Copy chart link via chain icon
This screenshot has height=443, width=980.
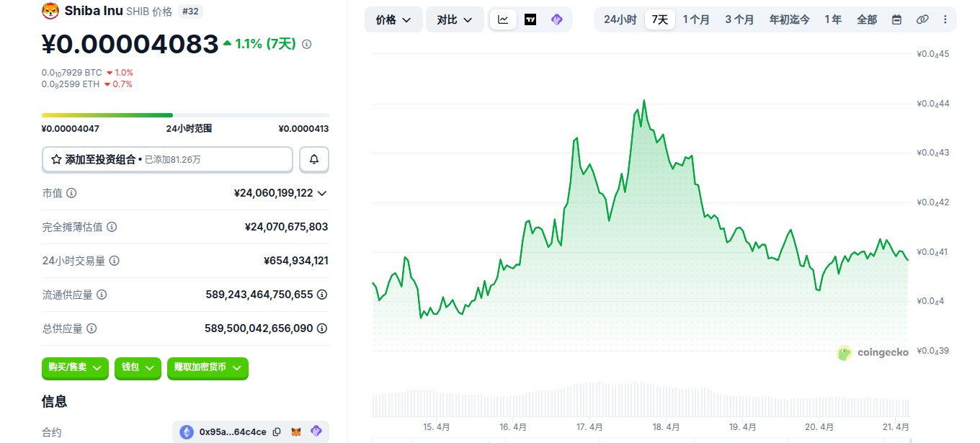coord(922,19)
